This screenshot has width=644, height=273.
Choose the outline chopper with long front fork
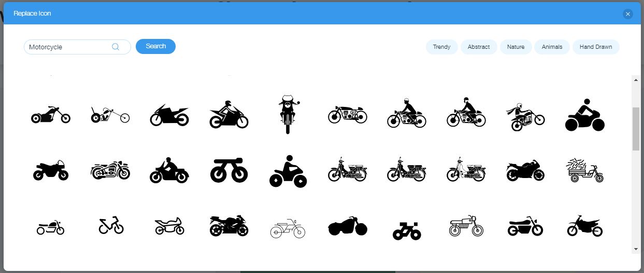pos(110,115)
